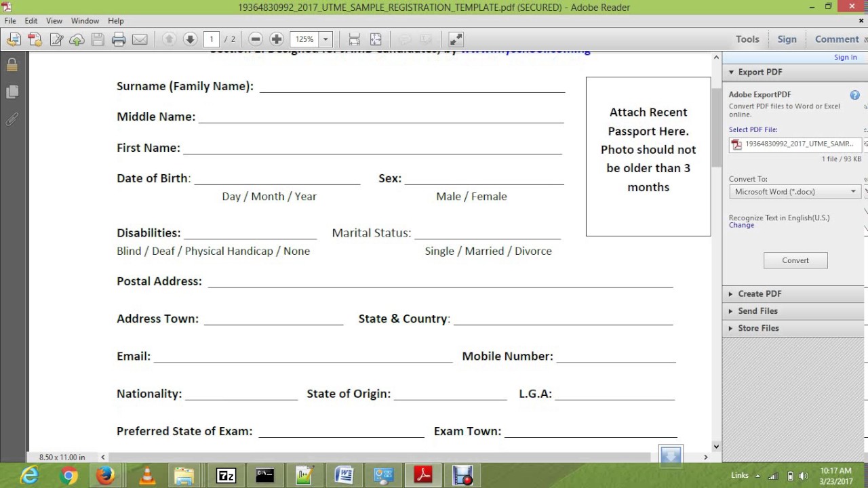Open the Comment pane tab
This screenshot has height=488, width=868.
click(x=837, y=39)
